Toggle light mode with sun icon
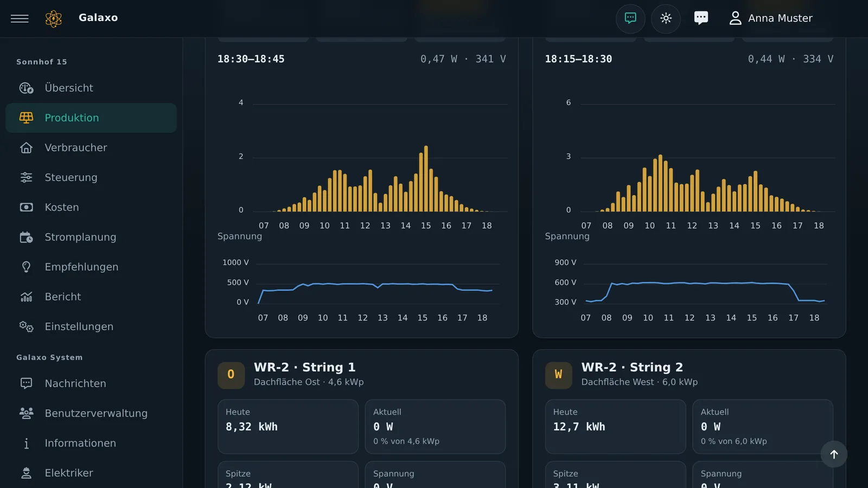The image size is (868, 488). tap(666, 18)
